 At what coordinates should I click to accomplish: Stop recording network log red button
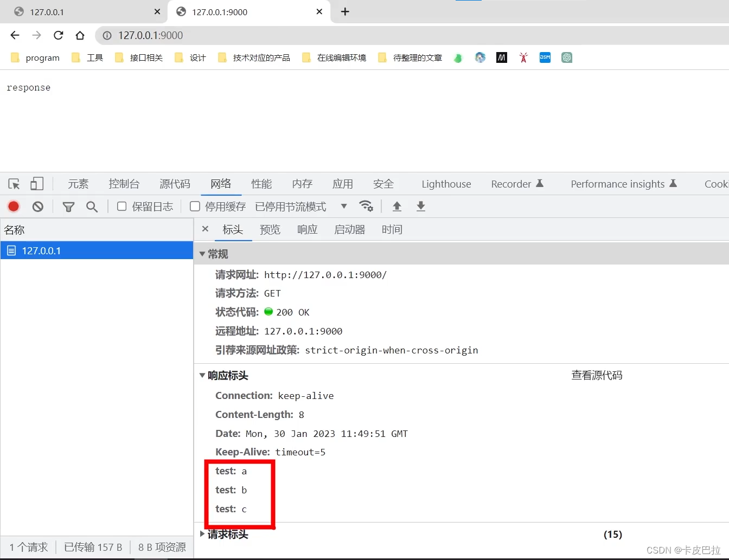[x=14, y=206]
